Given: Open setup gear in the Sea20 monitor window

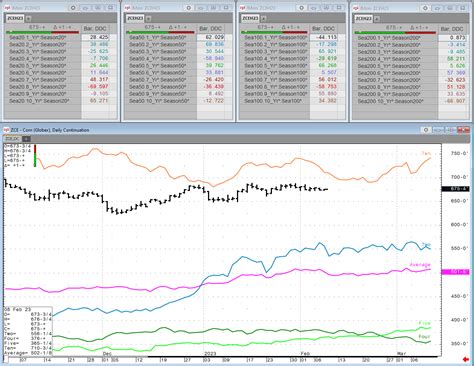Looking at the screenshot, I should click(x=73, y=8).
